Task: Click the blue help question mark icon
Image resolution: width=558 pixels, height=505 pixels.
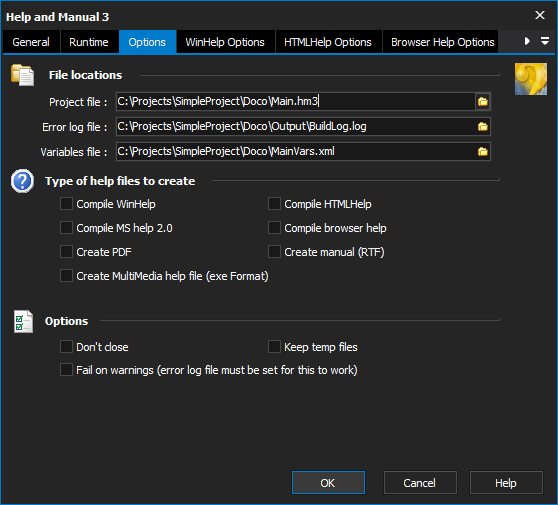Action: coord(22,181)
